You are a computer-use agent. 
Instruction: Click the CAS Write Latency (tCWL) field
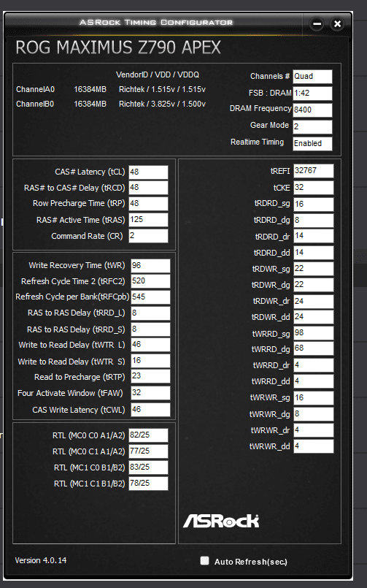[150, 410]
